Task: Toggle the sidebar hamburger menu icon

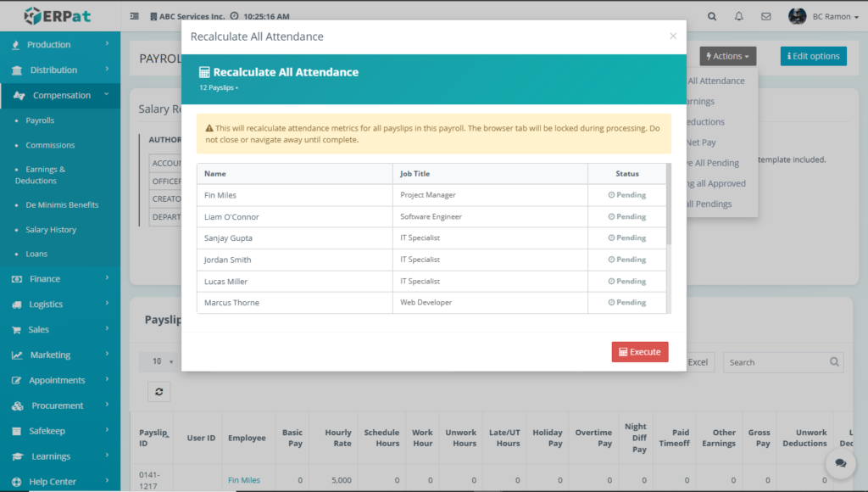Action: [135, 16]
